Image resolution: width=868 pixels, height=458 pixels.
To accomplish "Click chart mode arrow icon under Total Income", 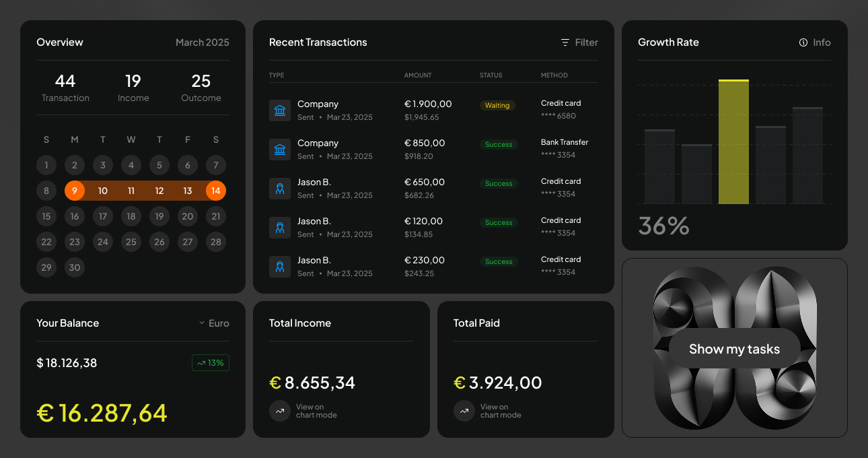I will coord(280,411).
